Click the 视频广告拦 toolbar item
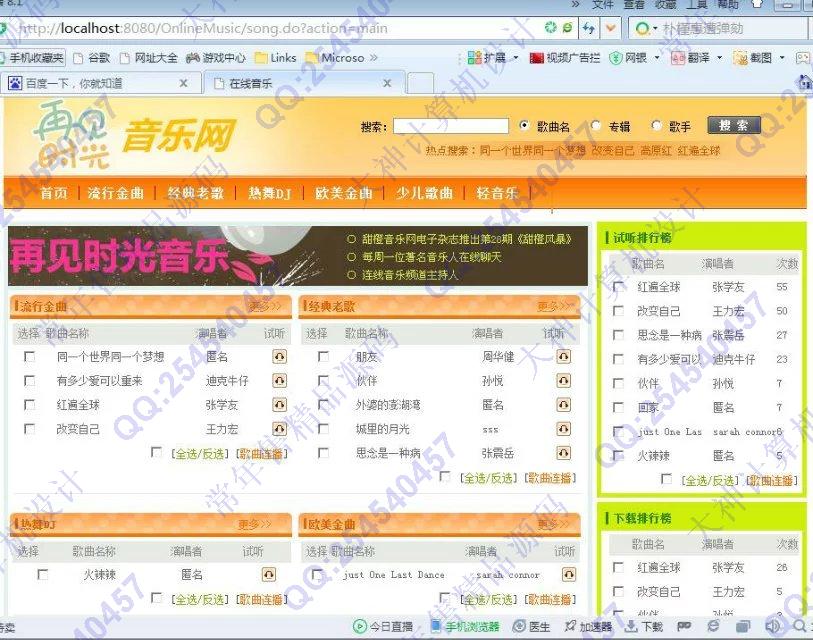 click(x=564, y=58)
